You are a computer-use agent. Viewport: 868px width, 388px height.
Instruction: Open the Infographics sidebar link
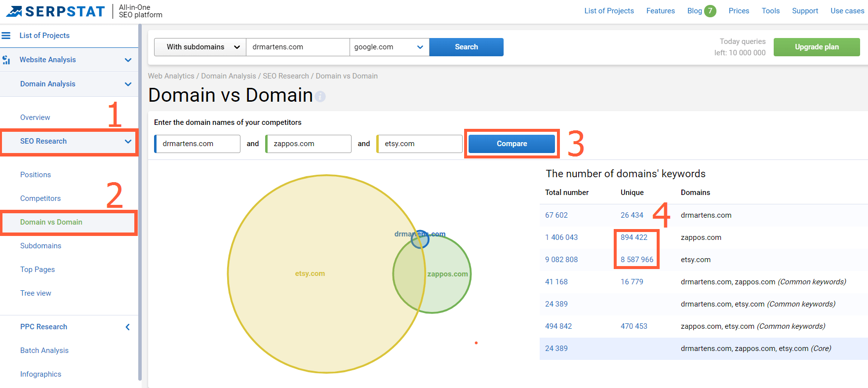[x=41, y=374]
